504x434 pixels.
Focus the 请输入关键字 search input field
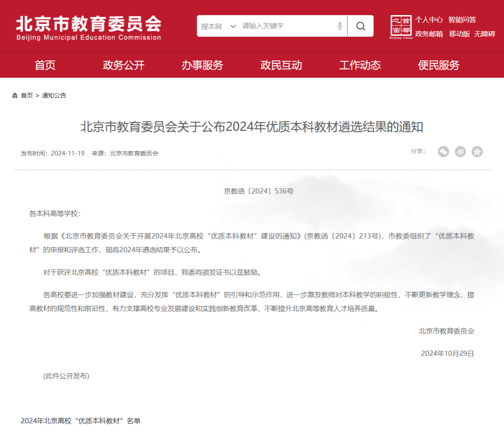[285, 26]
